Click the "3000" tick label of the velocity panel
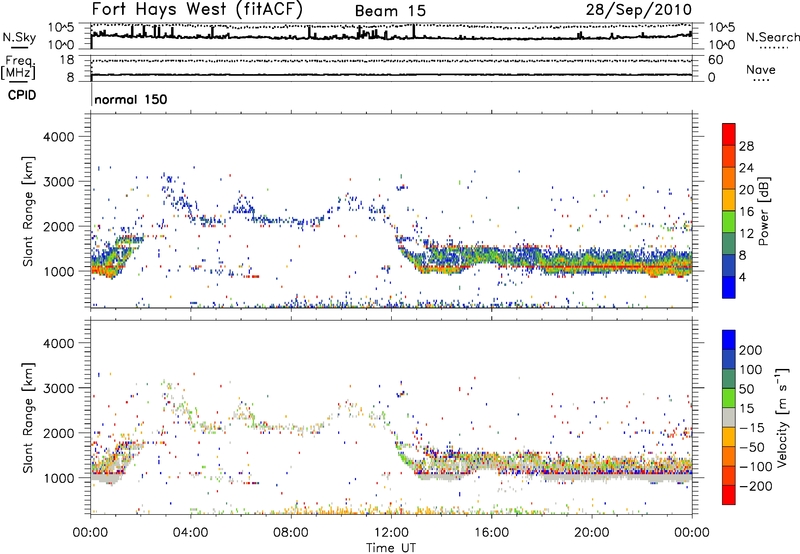Image resolution: width=800 pixels, height=554 pixels. coord(59,388)
